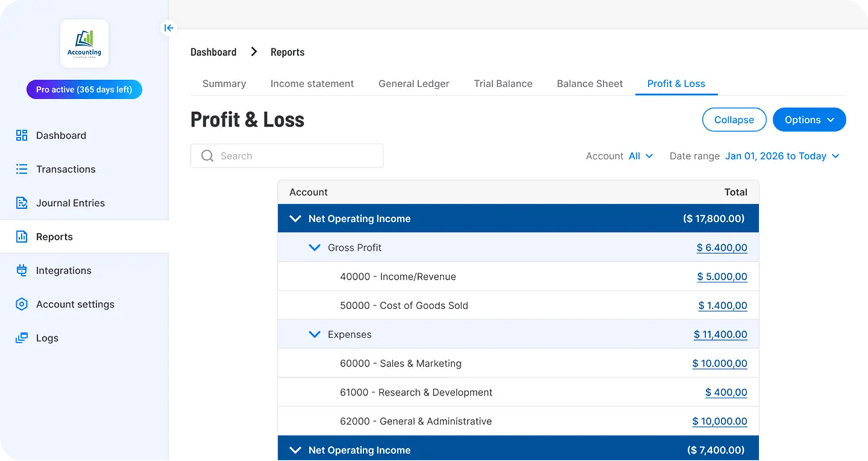
Task: Open the Dashboard from the sidebar
Action: 21,135
